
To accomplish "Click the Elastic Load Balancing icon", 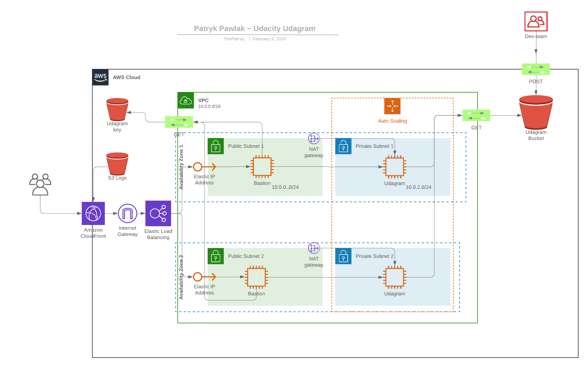I will point(158,213).
